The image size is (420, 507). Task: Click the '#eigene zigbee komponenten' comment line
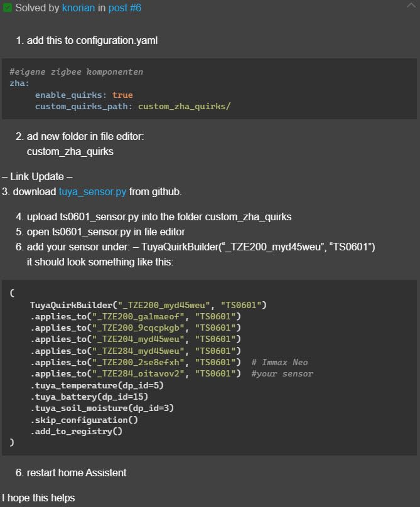(x=76, y=72)
